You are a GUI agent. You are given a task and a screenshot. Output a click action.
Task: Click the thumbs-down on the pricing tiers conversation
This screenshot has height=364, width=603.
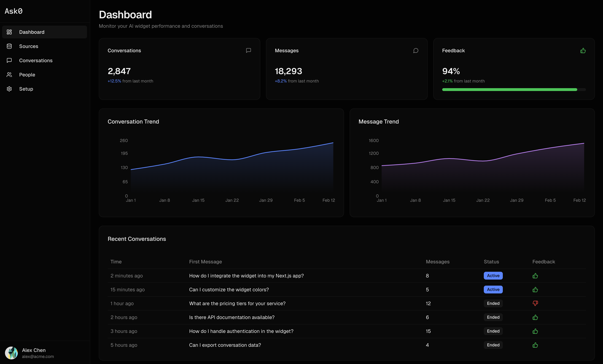tap(535, 303)
